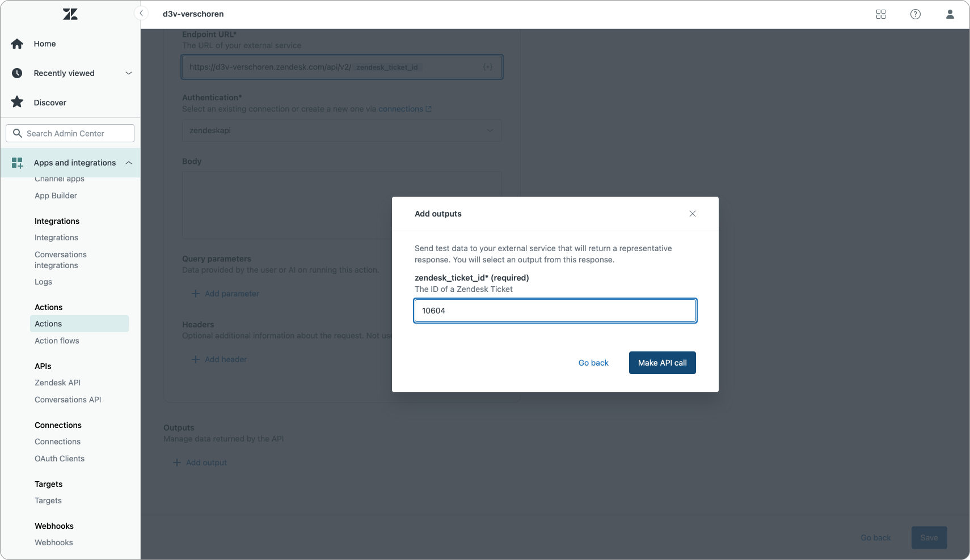Image resolution: width=970 pixels, height=560 pixels.
Task: Click the zendesk_ticket_id tag in Endpoint URL
Action: point(387,67)
